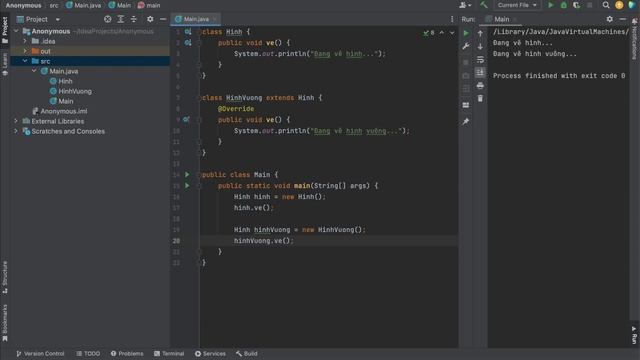Toggle Project tool window side tab
Viewport: 640px width, 360px height.
[5, 30]
